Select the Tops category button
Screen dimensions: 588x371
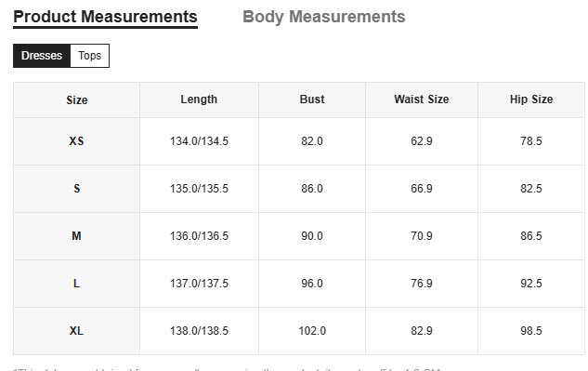point(89,56)
